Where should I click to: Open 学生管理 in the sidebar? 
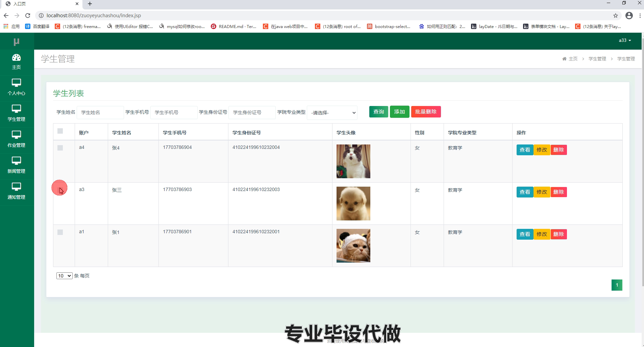[x=16, y=113]
